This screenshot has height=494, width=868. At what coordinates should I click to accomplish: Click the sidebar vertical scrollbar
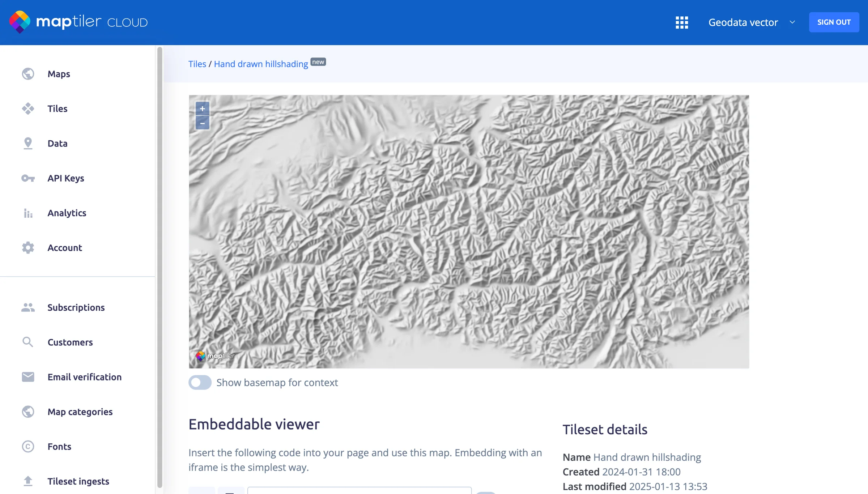(160, 268)
